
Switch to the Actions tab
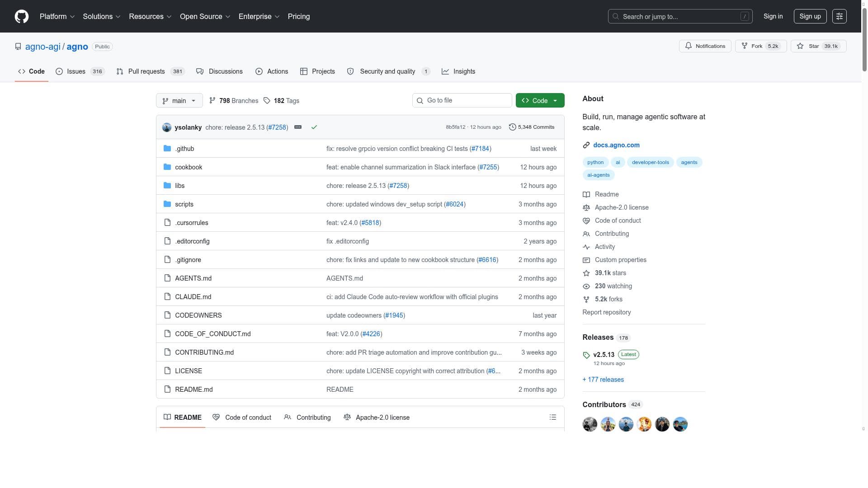point(272,71)
